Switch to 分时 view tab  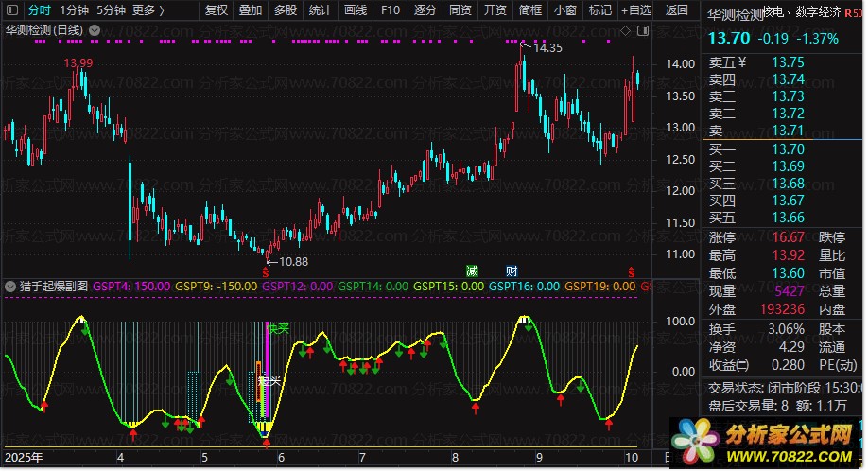(40, 10)
